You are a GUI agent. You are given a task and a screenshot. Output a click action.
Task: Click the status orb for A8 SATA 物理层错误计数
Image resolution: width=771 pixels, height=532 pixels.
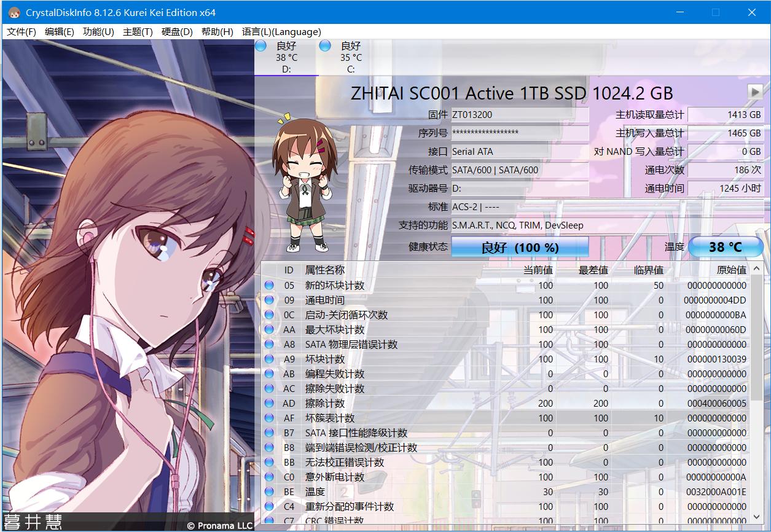(269, 344)
